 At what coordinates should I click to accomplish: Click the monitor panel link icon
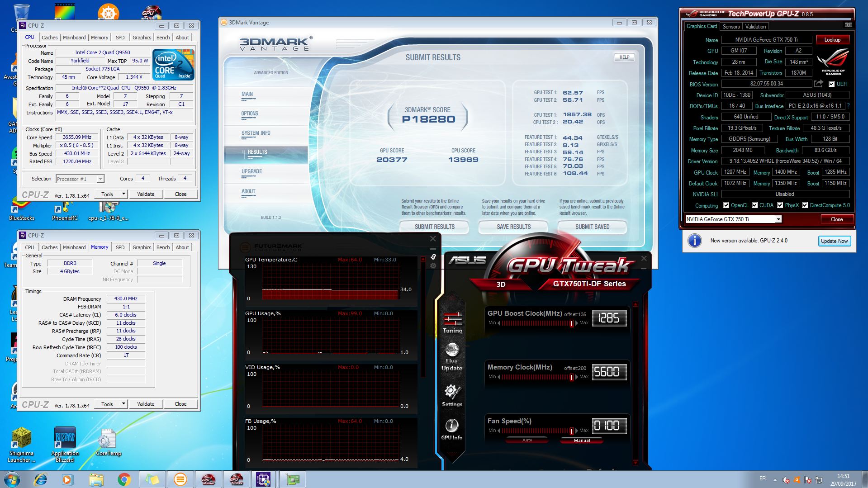[433, 256]
